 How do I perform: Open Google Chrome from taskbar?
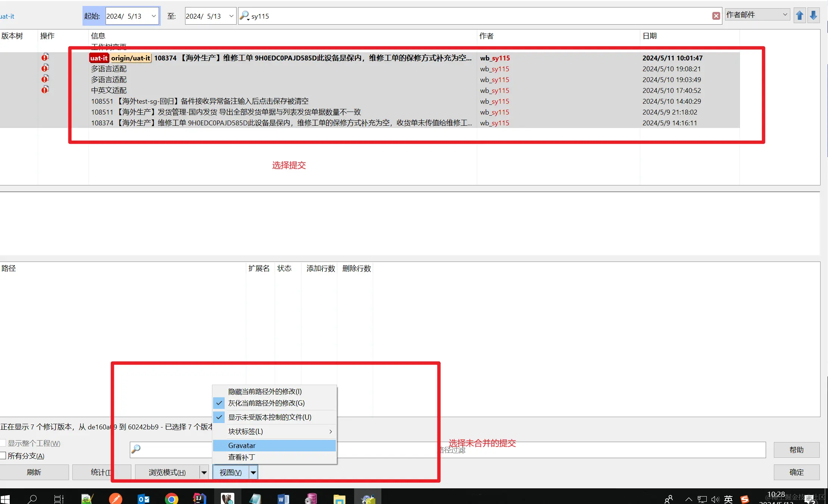[x=171, y=499]
